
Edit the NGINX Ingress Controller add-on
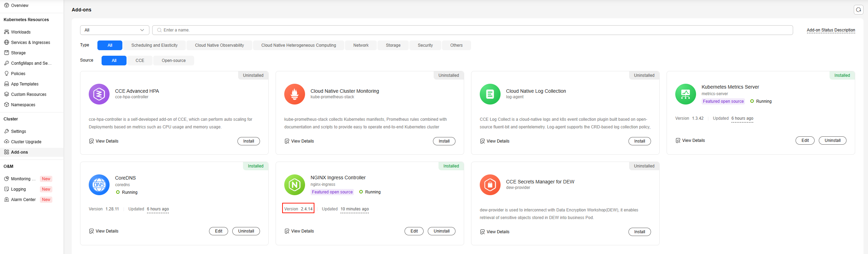pos(414,231)
